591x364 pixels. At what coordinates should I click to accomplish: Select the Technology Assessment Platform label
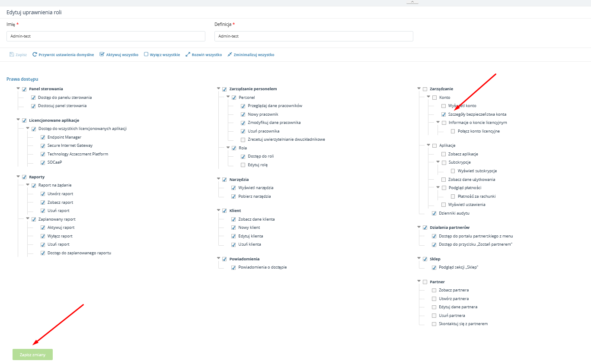point(78,154)
